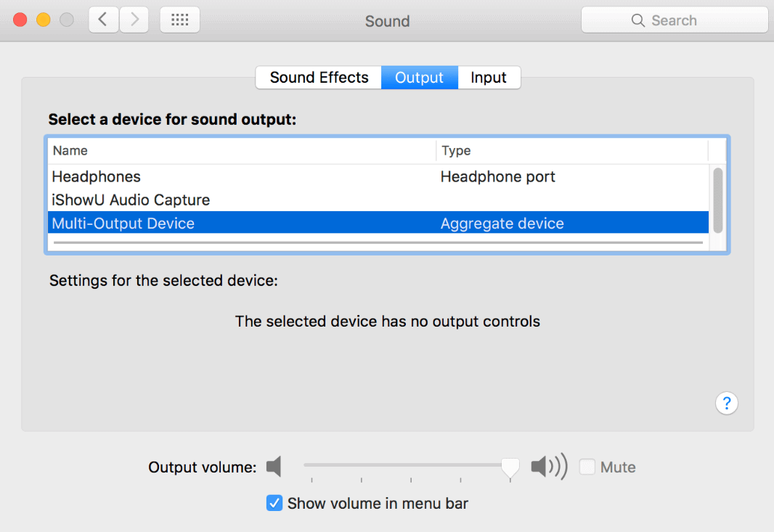Click the Output volume slider knob
Viewport: 774px width, 532px height.
click(x=510, y=467)
